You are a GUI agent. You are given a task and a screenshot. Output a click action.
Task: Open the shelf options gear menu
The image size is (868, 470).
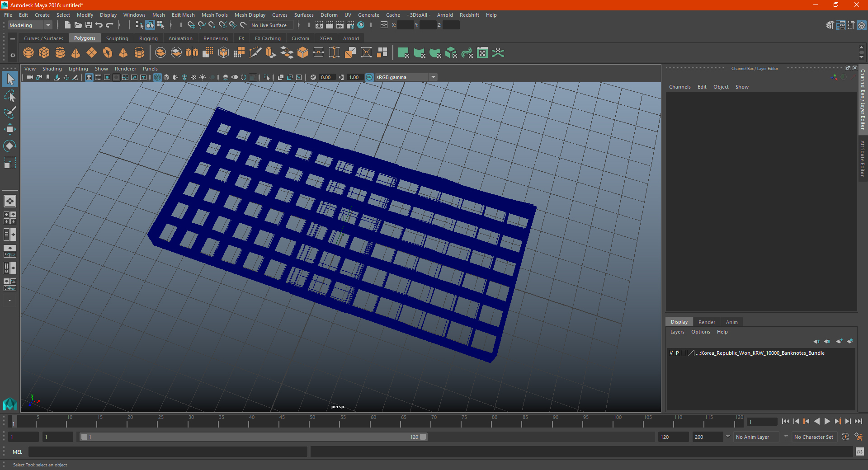(x=13, y=55)
